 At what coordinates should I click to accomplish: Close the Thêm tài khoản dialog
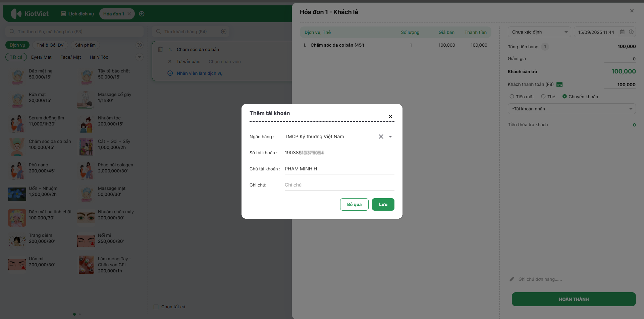pos(390,116)
